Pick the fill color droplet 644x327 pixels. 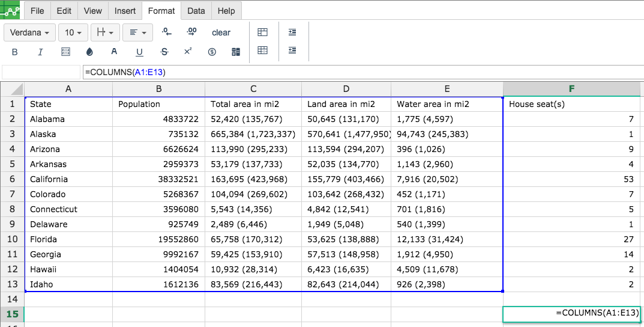click(90, 52)
